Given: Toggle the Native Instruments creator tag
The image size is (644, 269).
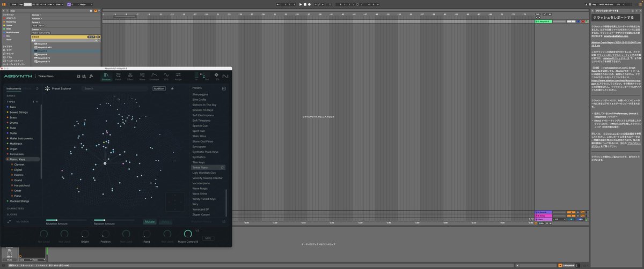Looking at the screenshot, I should pos(41,33).
